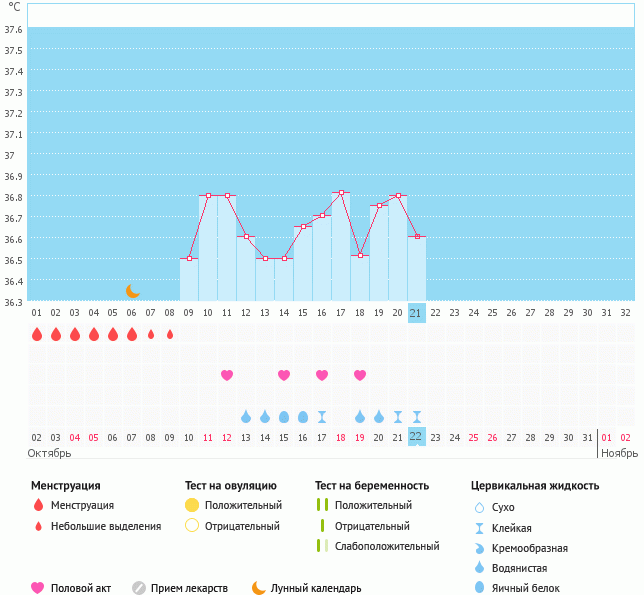
Task: Click the sticky fluid hourglass icon on day 16
Action: [x=322, y=416]
